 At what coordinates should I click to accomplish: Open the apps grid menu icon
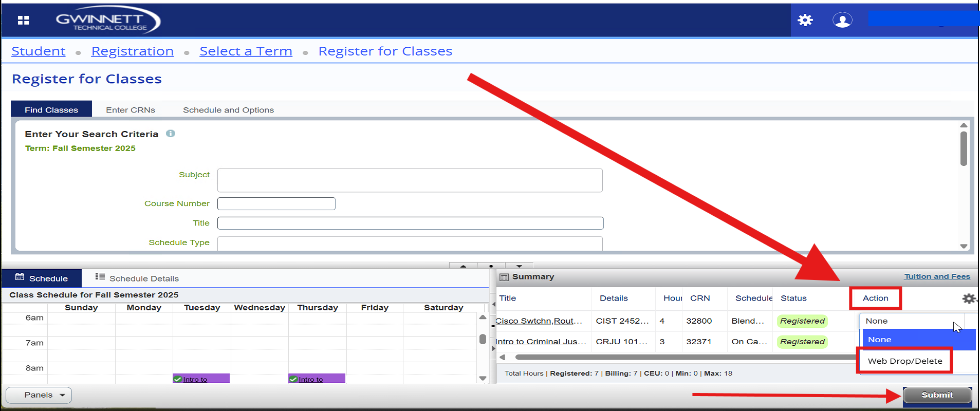(23, 20)
